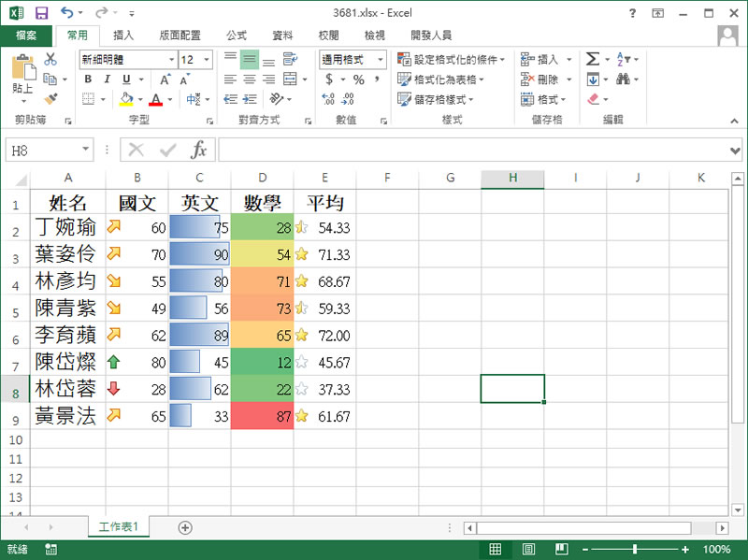Click the Format Painter brush icon
The width and height of the screenshot is (748, 560).
[50, 99]
